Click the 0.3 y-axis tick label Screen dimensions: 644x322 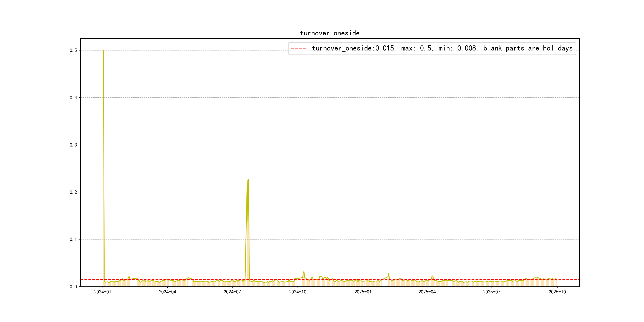click(73, 145)
